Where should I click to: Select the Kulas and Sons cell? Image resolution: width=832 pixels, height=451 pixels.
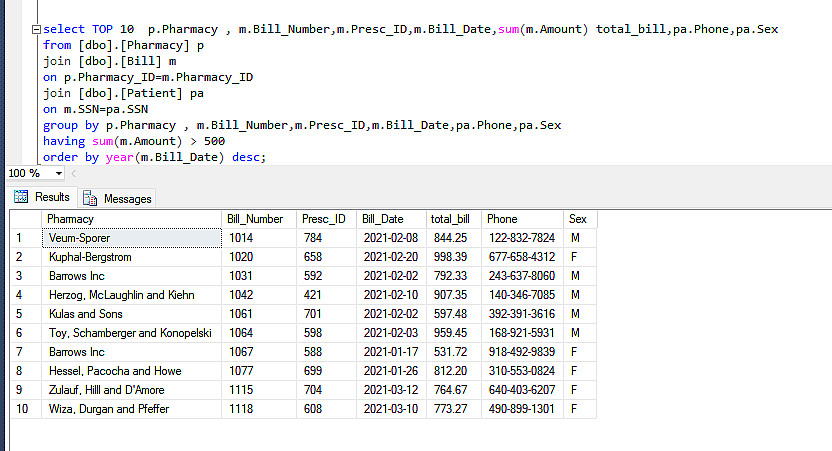(x=132, y=314)
